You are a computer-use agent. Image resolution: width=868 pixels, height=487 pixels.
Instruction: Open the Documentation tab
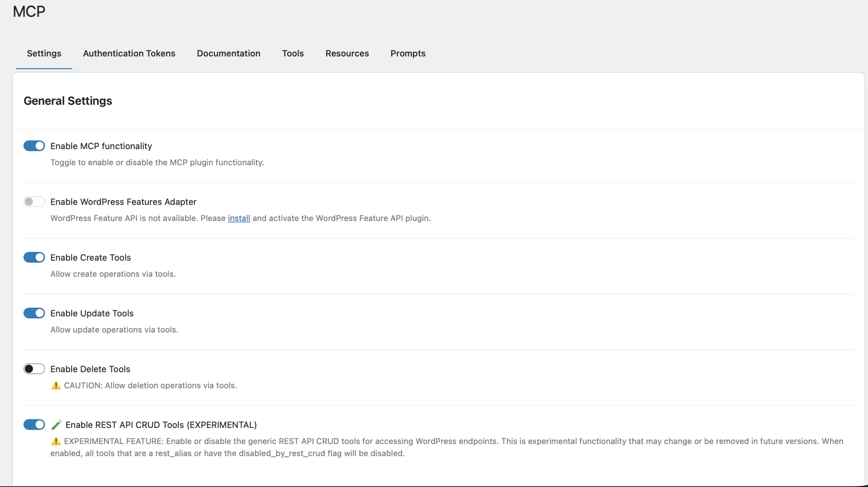point(229,54)
